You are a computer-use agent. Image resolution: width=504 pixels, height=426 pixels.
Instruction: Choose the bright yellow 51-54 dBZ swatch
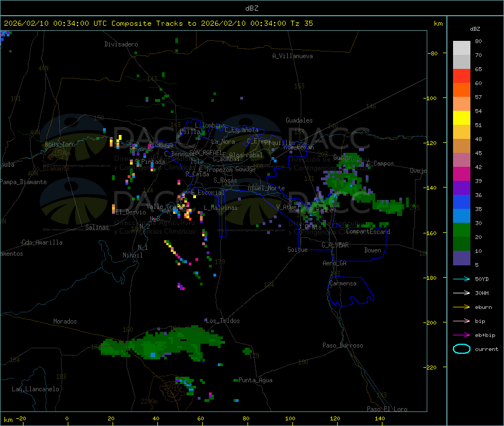coord(461,118)
